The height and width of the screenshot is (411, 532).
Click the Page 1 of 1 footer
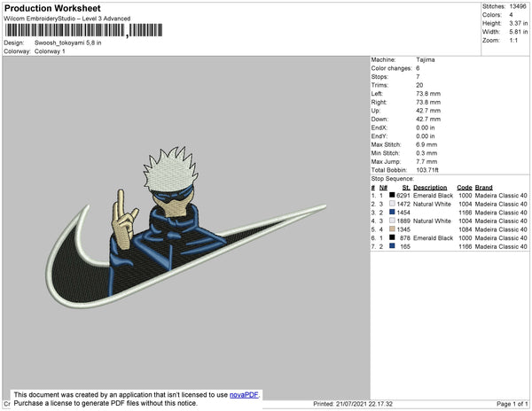(512, 404)
